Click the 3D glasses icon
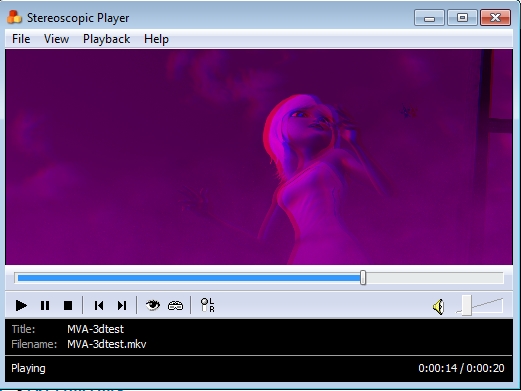This screenshot has height=391, width=521. (x=175, y=305)
